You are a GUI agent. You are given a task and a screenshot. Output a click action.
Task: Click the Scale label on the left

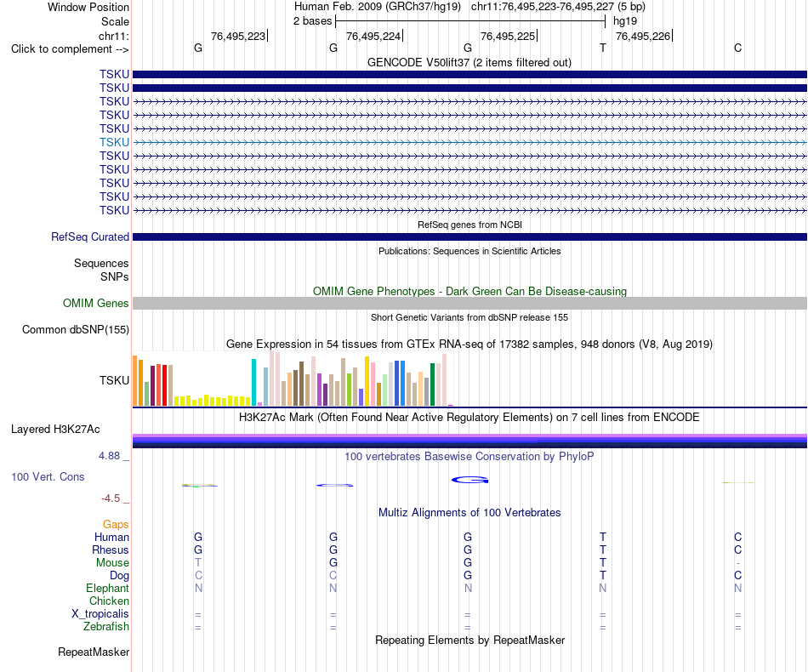click(115, 21)
